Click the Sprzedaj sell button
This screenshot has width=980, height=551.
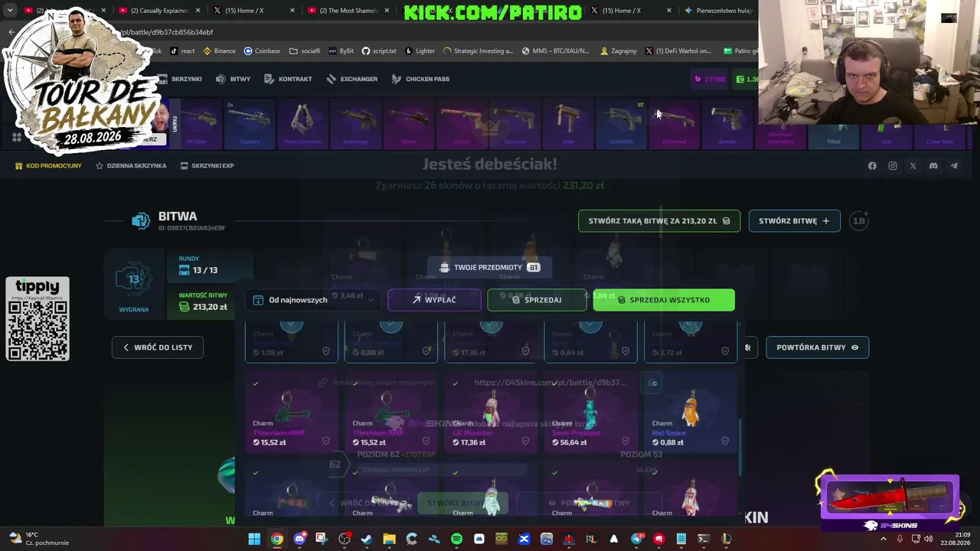pyautogui.click(x=537, y=300)
